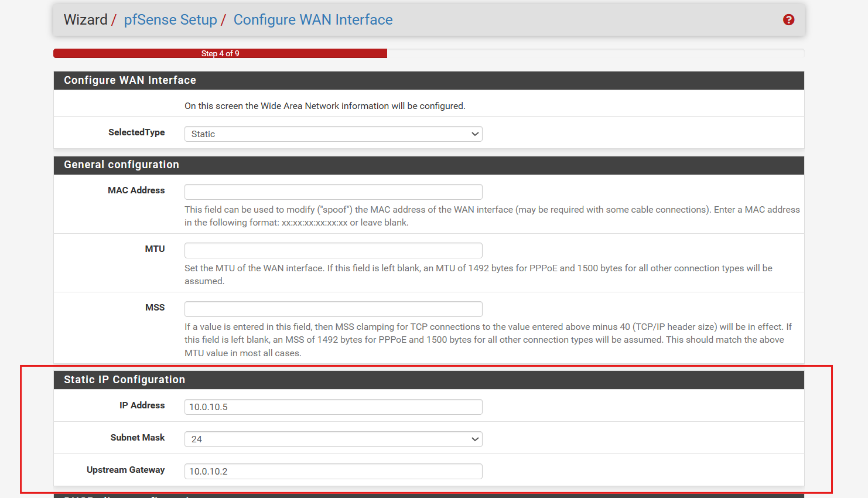Click the Subnet Mask field label
This screenshot has height=498, width=868.
137,438
